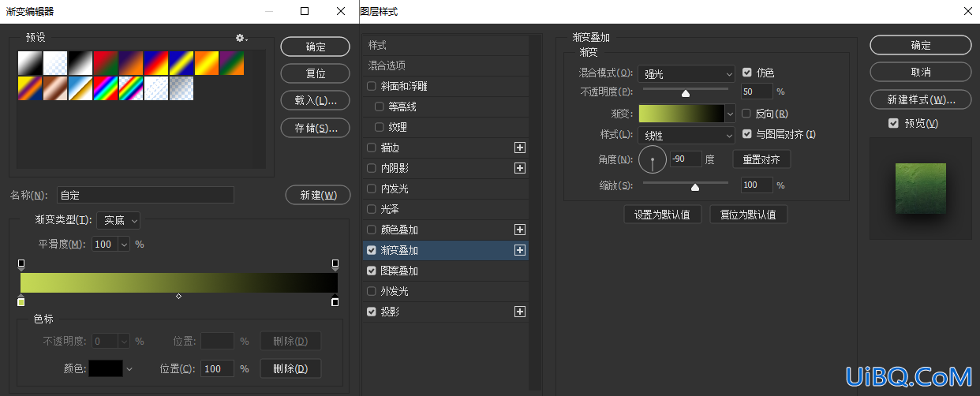The height and width of the screenshot is (396, 980).
Task: Click the 重置对齐 button
Action: coord(761,159)
